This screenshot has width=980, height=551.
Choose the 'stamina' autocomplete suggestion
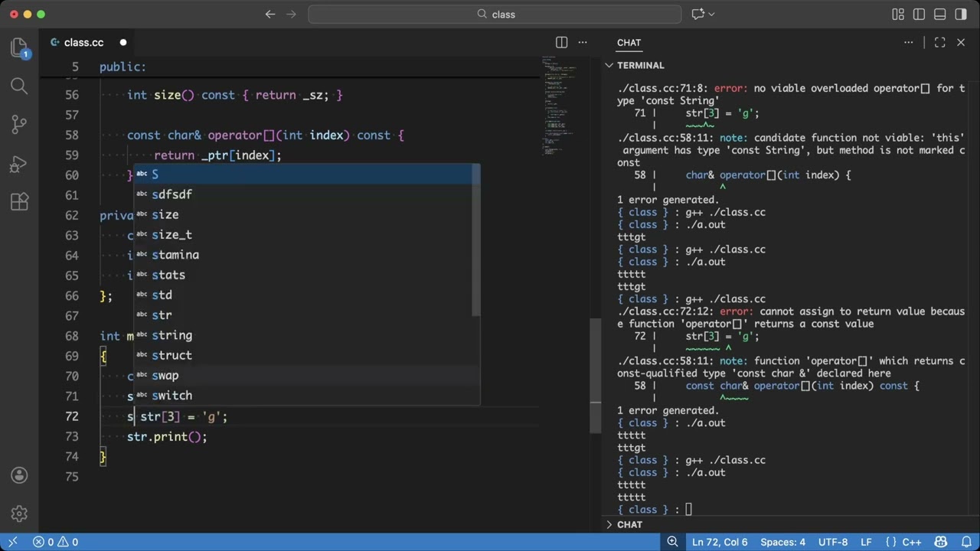(307, 255)
